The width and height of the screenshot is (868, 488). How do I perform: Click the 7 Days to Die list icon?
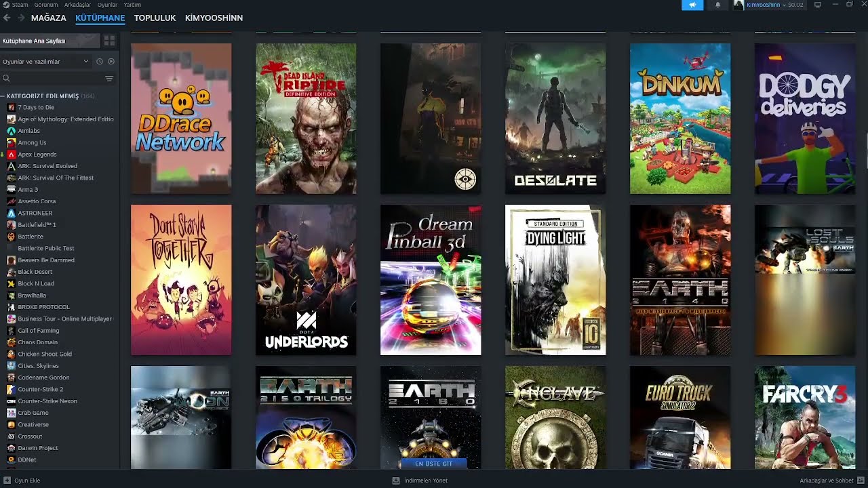click(11, 107)
